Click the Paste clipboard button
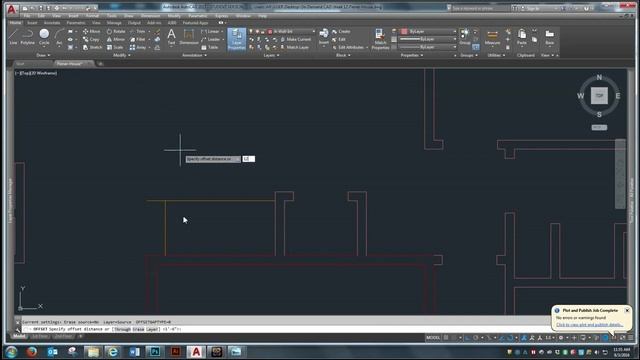Viewport: 640px width, 360px height. pos(522,37)
